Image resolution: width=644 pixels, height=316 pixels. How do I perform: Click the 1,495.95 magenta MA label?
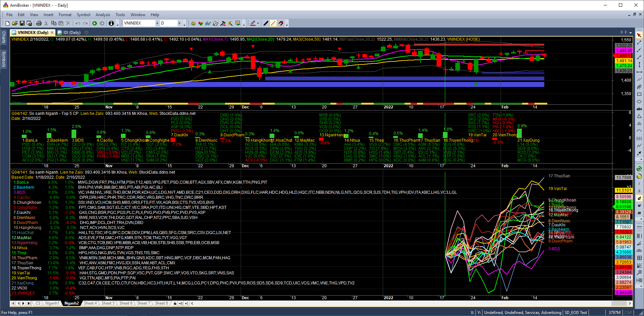(624, 51)
